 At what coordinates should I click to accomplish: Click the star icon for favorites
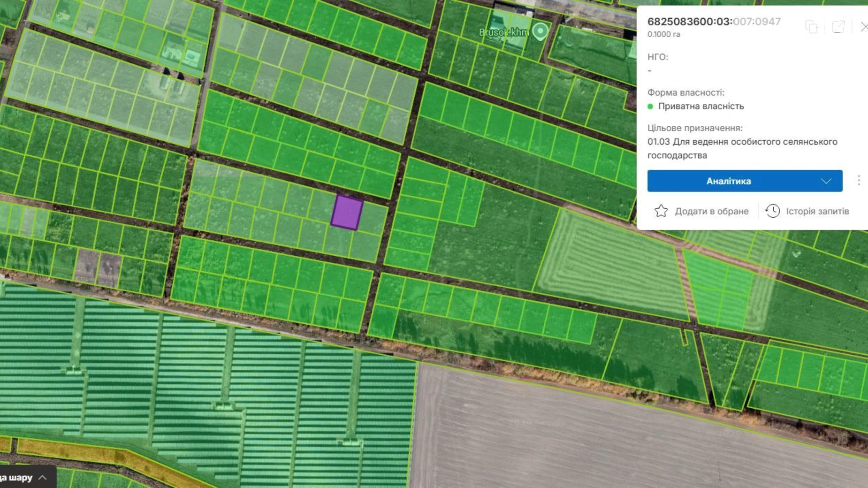[x=661, y=211]
